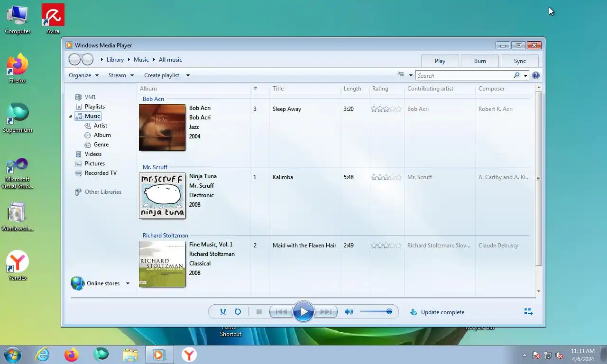
Task: Open the Organize menu
Action: [83, 75]
